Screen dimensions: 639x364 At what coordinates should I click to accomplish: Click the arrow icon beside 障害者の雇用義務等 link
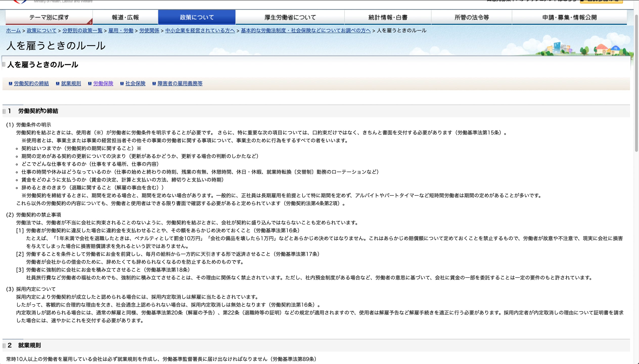point(154,83)
